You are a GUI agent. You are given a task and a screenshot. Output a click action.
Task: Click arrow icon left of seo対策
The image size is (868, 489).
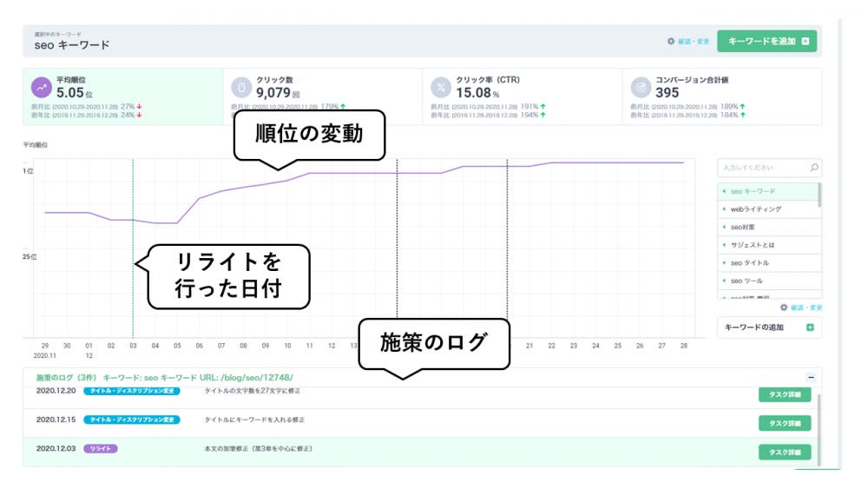(724, 227)
